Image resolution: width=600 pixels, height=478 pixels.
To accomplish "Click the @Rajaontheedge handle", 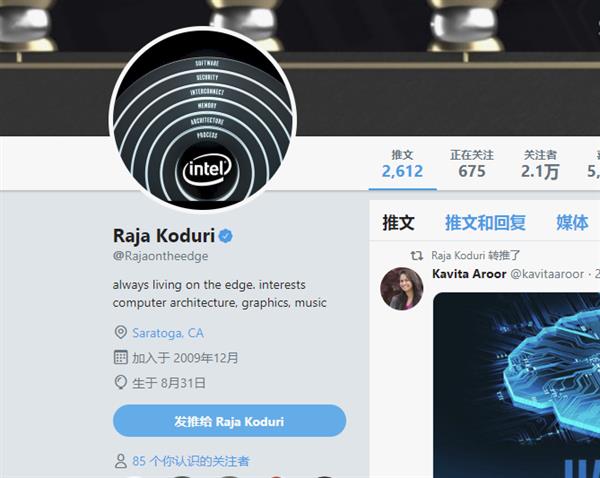I will pos(160,256).
